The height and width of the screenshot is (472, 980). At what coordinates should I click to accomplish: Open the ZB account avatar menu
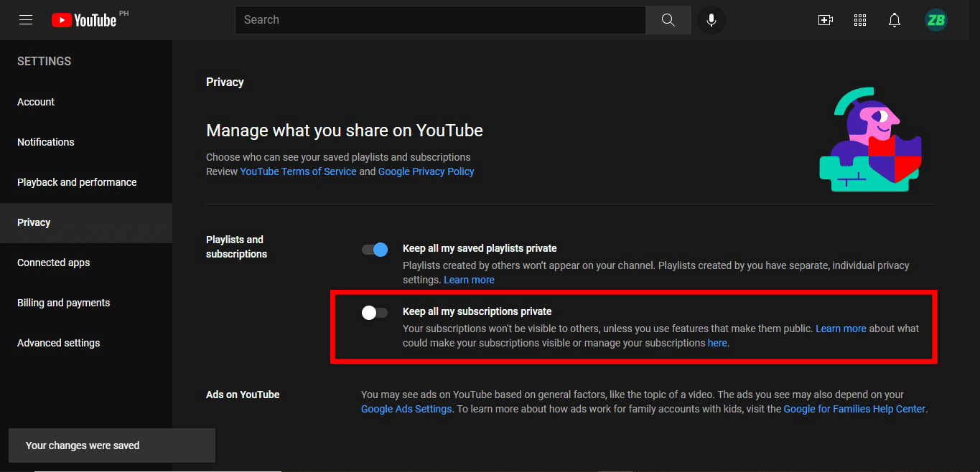tap(936, 20)
